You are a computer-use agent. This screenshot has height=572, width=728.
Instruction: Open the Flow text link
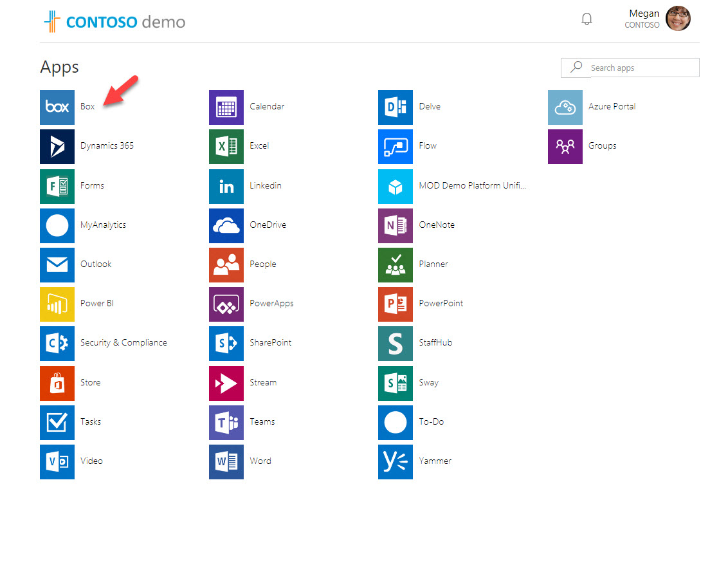pos(428,145)
